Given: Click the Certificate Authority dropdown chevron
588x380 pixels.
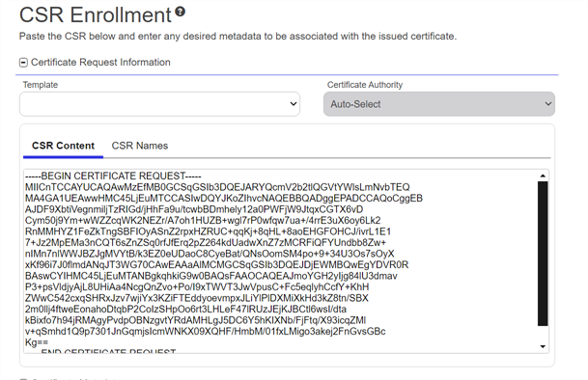Looking at the screenshot, I should click(x=547, y=104).
